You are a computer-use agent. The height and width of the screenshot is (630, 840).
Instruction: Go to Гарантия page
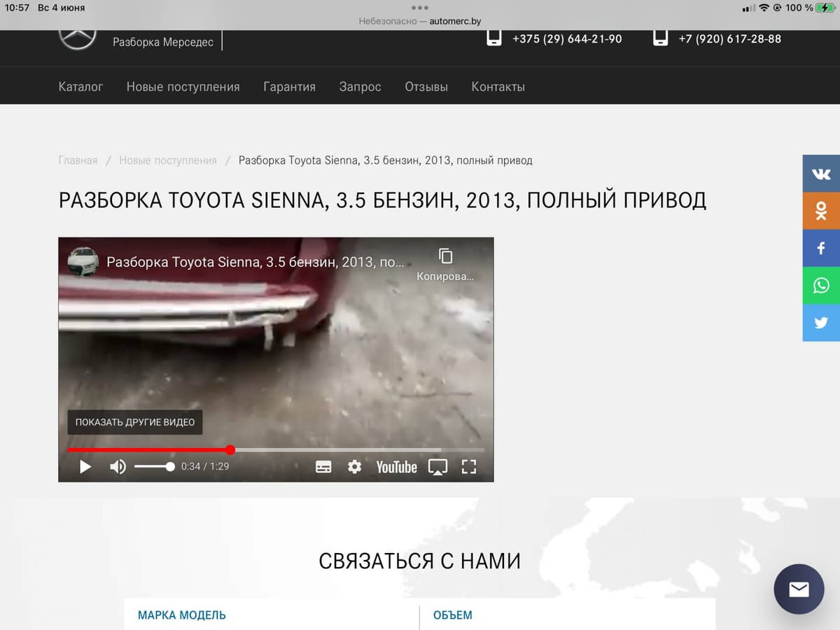(289, 87)
